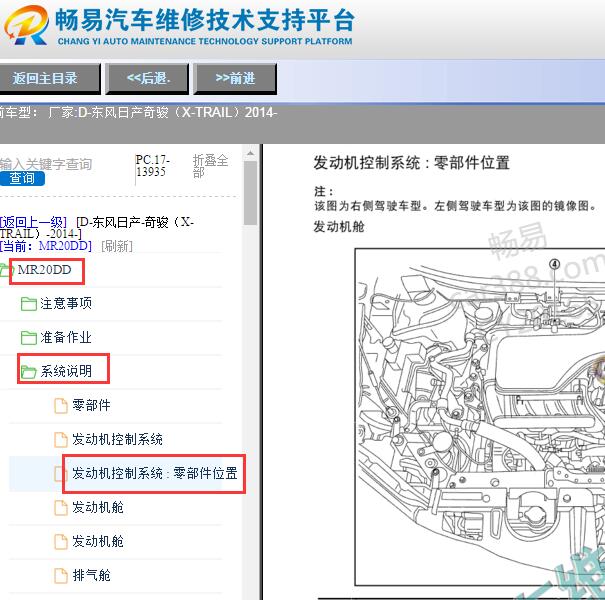Click the engine compartment diagram image
Image resolution: width=605 pixels, height=600 pixels.
coord(480,417)
